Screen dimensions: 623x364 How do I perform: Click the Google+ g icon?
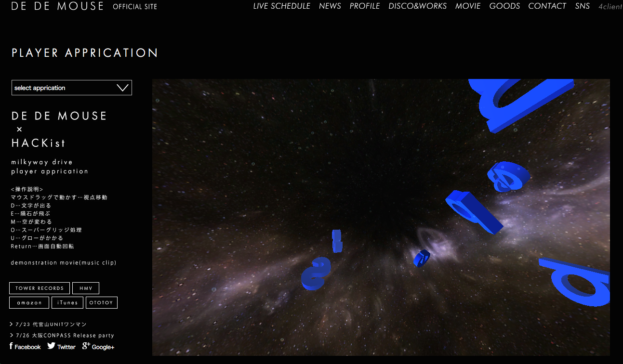tap(86, 346)
